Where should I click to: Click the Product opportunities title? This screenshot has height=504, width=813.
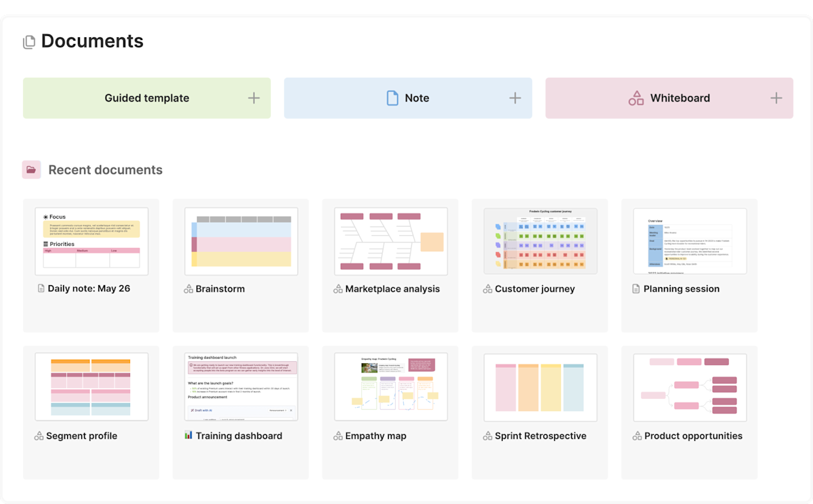(694, 436)
